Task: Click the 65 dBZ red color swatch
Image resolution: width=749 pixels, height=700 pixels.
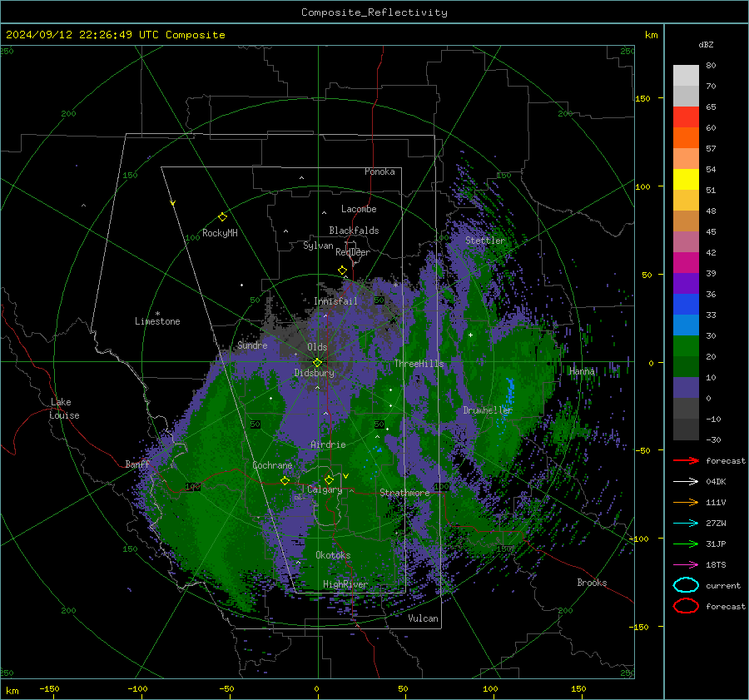Action: (686, 117)
